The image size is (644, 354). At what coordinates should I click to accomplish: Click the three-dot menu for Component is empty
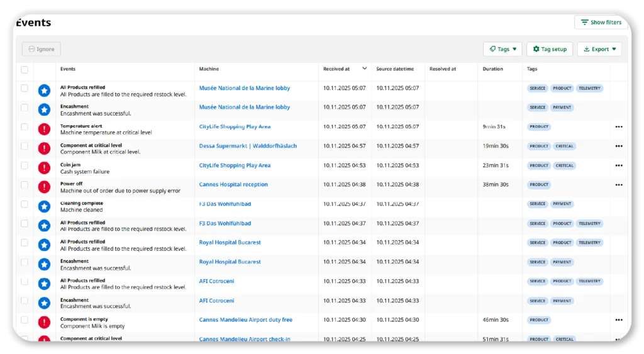pyautogui.click(x=619, y=320)
